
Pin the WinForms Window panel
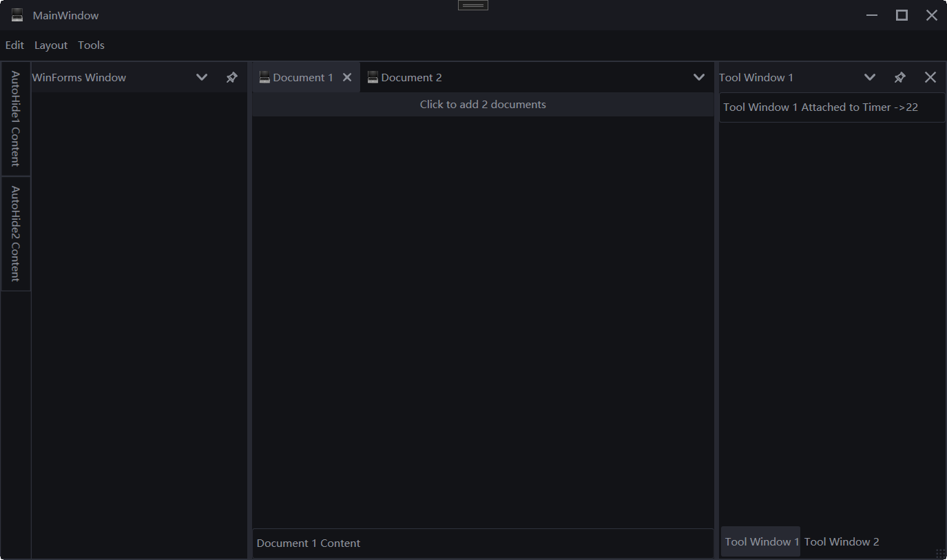pos(232,77)
